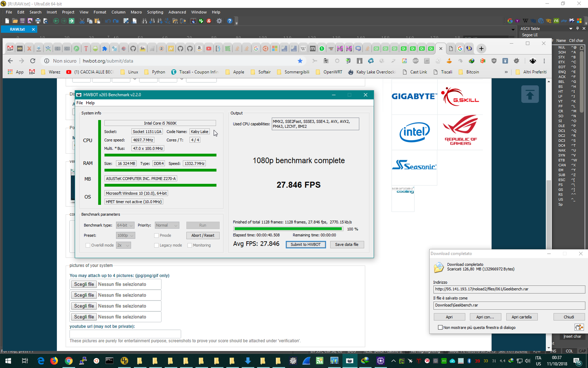This screenshot has height=368, width=588.
Task: Expand the UltraEdit tab list dropdown arrow
Action: (x=513, y=29)
